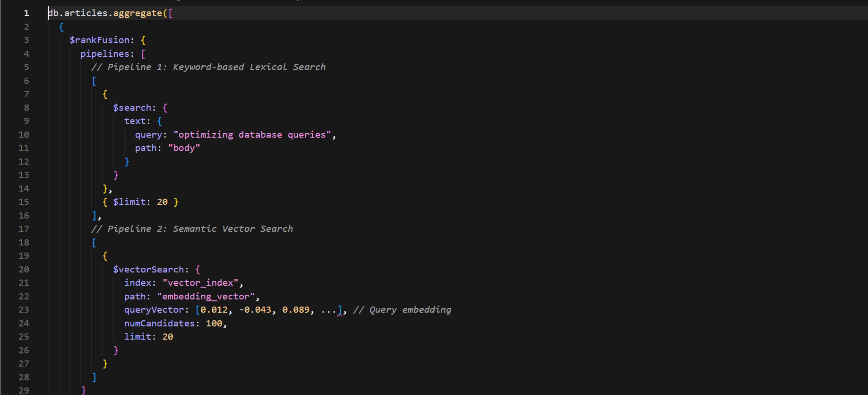
Task: Click the index key
Action: coord(138,283)
